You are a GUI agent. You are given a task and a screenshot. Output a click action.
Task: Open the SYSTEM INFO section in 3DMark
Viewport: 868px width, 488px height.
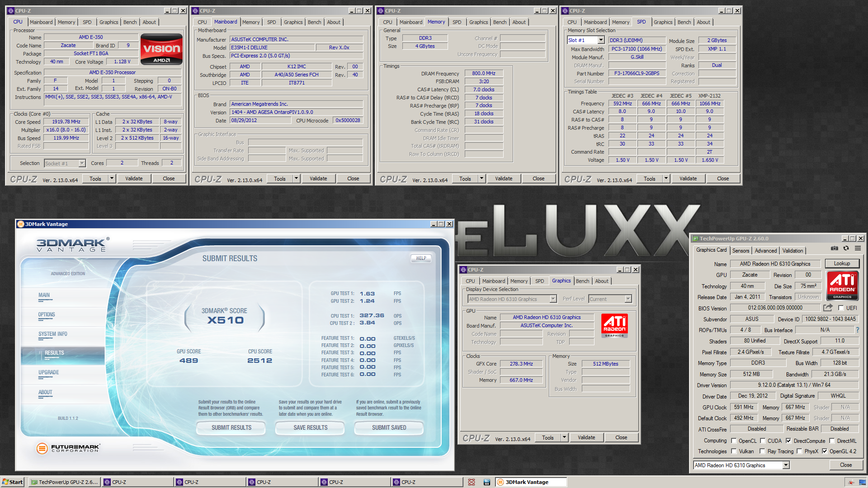[x=53, y=334]
